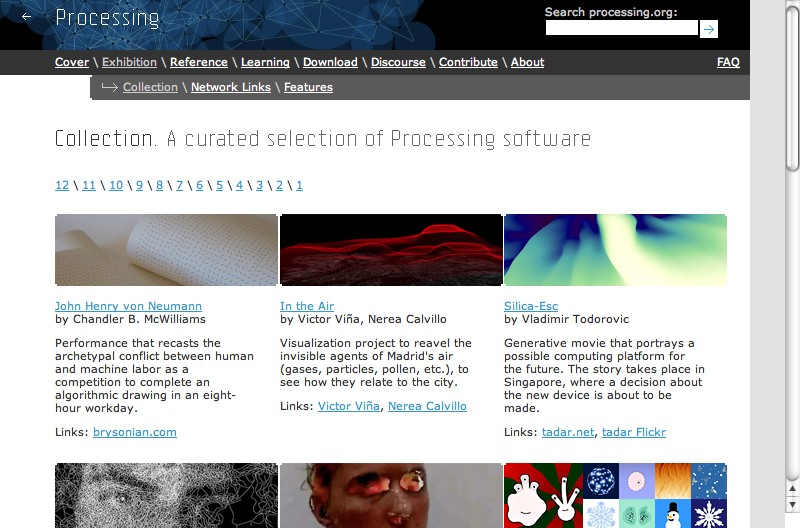Go to collection page 7
This screenshot has width=800, height=528.
(180, 185)
